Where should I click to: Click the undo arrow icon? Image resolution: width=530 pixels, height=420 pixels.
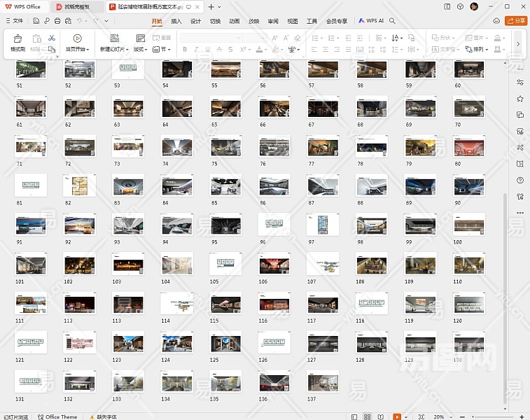click(79, 21)
